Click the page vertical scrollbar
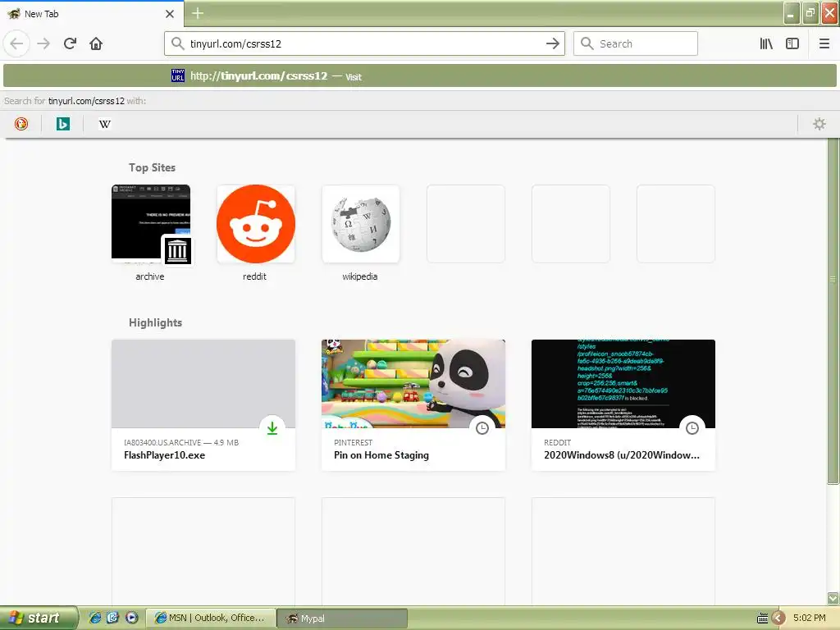 tap(833, 311)
